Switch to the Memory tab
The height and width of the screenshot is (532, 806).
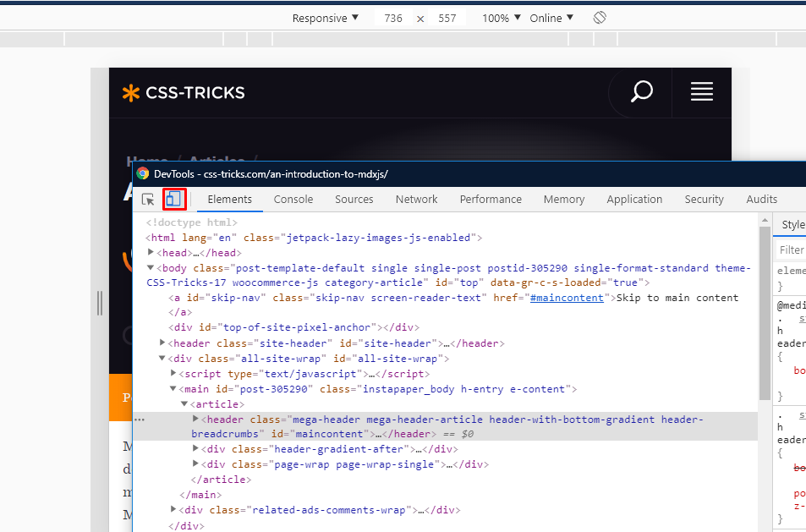tap(564, 200)
